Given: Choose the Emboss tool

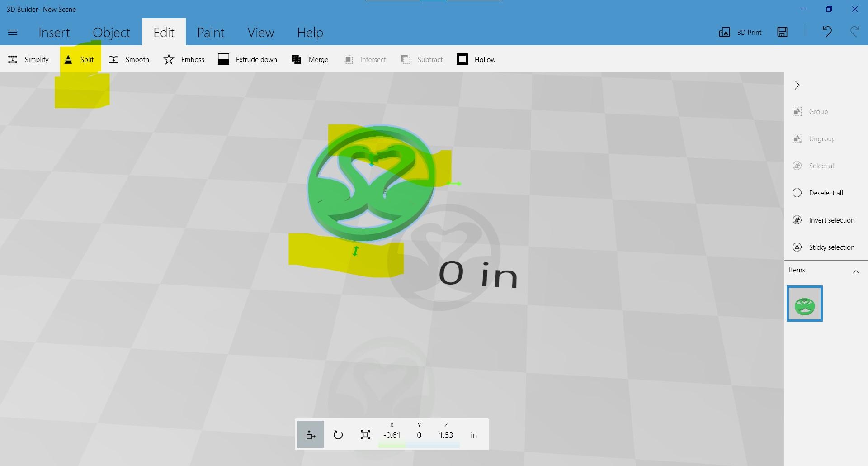Looking at the screenshot, I should click(x=184, y=59).
